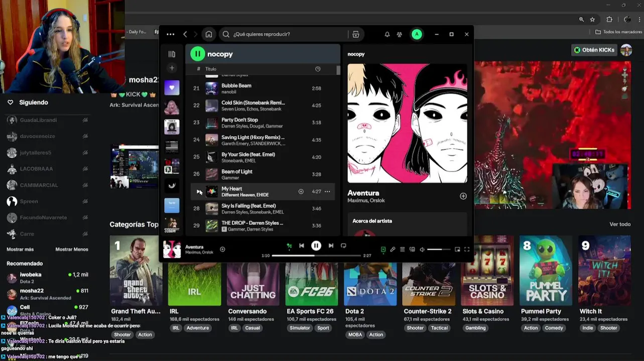644x361 pixels.
Task: Adjust the Spotify volume slider
Action: click(439, 249)
